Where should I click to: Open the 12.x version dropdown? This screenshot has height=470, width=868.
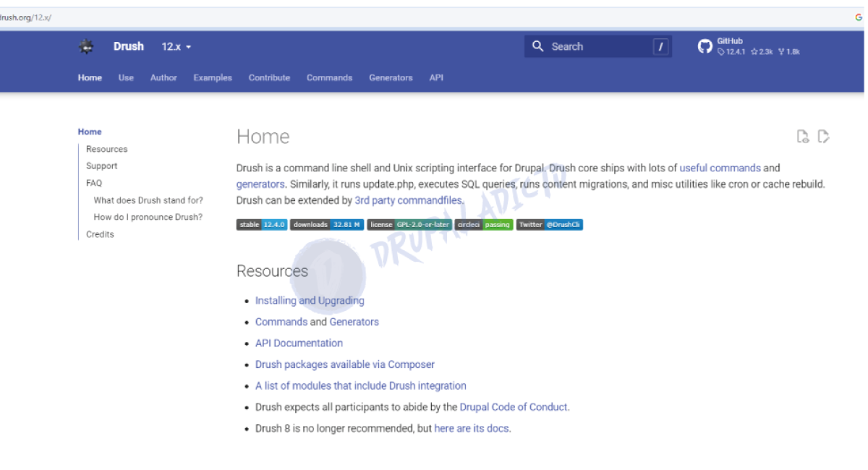click(176, 46)
